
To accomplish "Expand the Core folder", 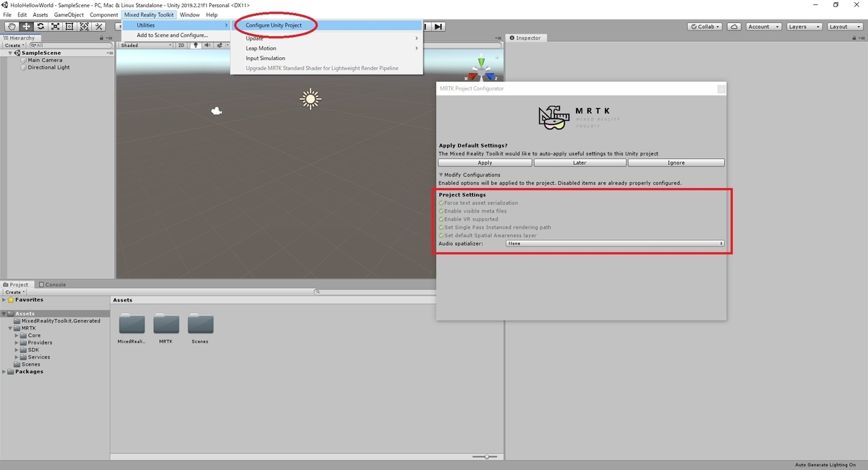I will click(17, 335).
